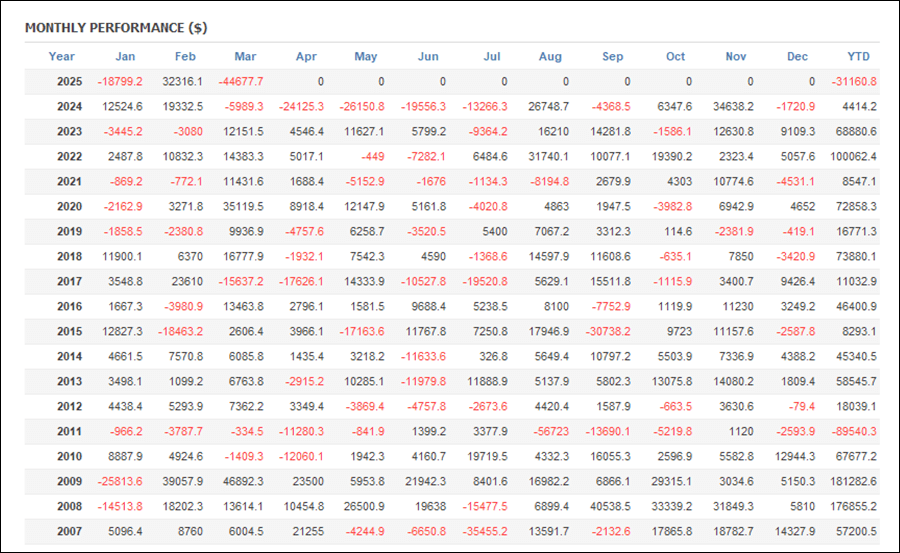900x553 pixels.
Task: Select the 2016 year row label
Action: point(69,306)
